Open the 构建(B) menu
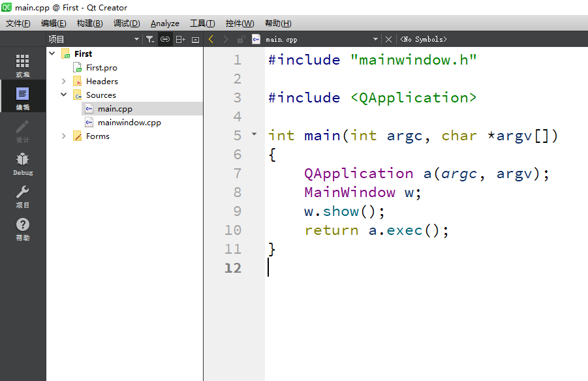588x381 pixels. click(x=89, y=23)
